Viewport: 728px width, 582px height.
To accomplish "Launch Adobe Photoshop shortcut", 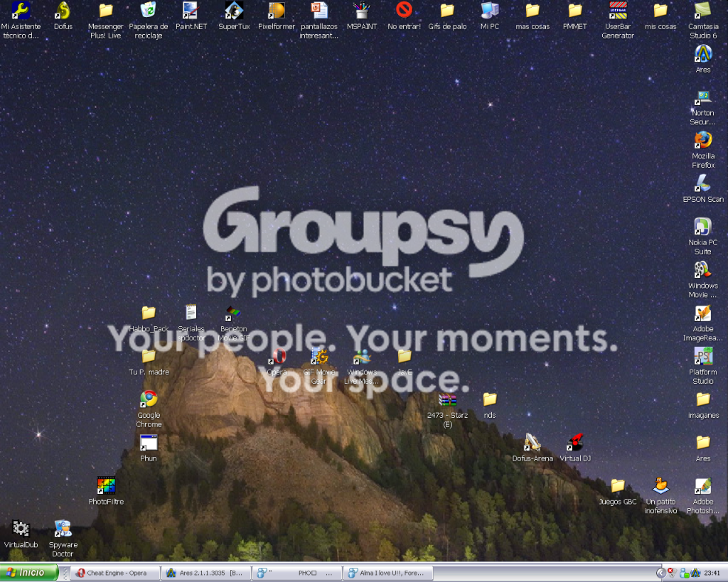I will point(703,496).
